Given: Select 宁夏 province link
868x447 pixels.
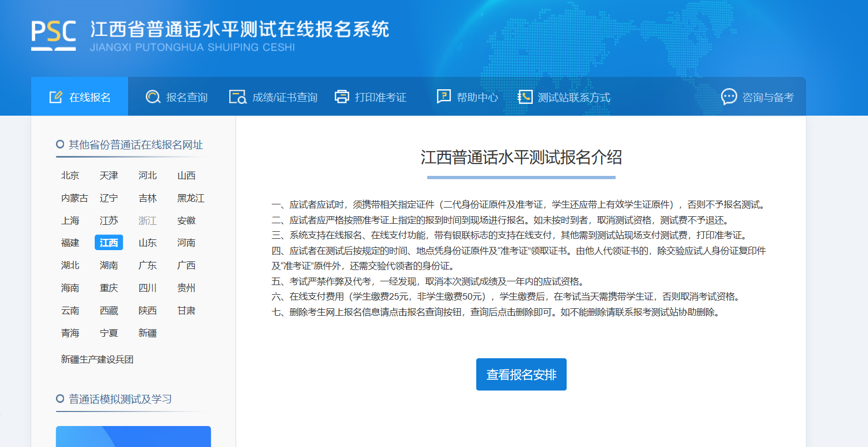Looking at the screenshot, I should (x=109, y=333).
